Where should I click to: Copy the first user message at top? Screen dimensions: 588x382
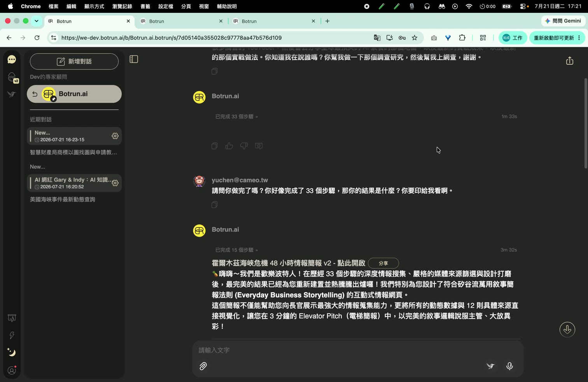[x=214, y=71]
